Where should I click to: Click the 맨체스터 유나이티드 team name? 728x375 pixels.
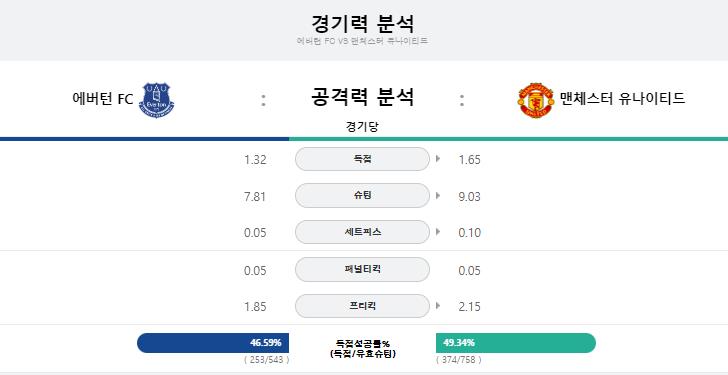(x=623, y=98)
